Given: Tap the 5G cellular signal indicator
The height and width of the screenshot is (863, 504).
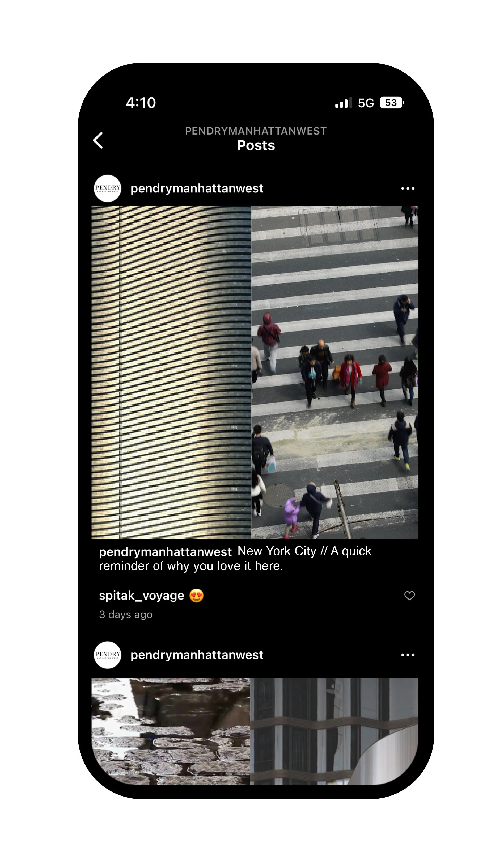Looking at the screenshot, I should pos(366,103).
